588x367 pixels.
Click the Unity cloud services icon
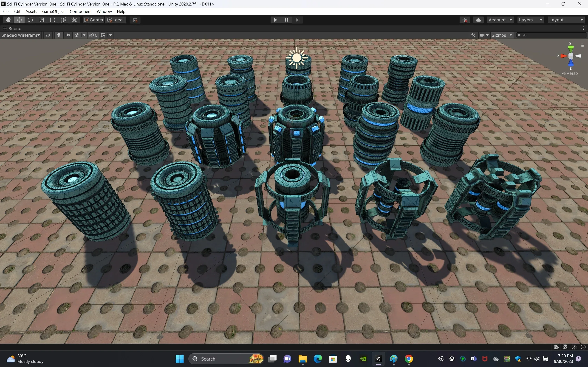(478, 20)
